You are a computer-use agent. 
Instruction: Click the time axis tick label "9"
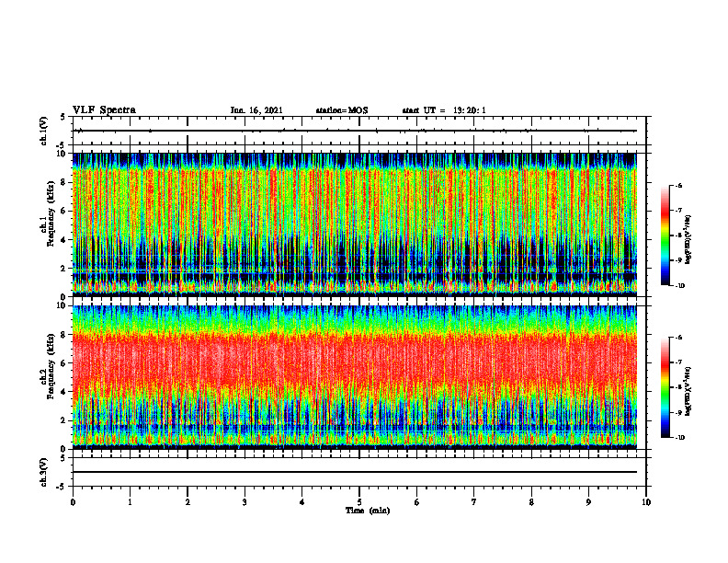588,502
